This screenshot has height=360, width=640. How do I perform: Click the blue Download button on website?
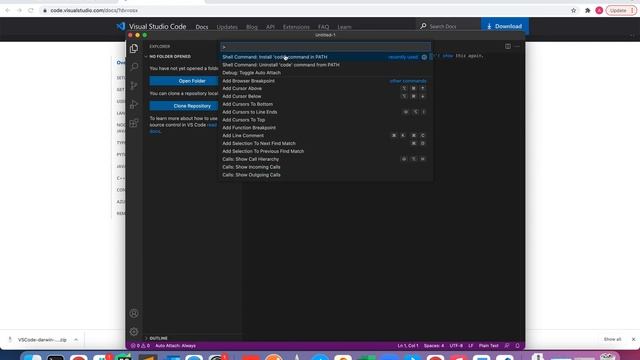(x=504, y=26)
